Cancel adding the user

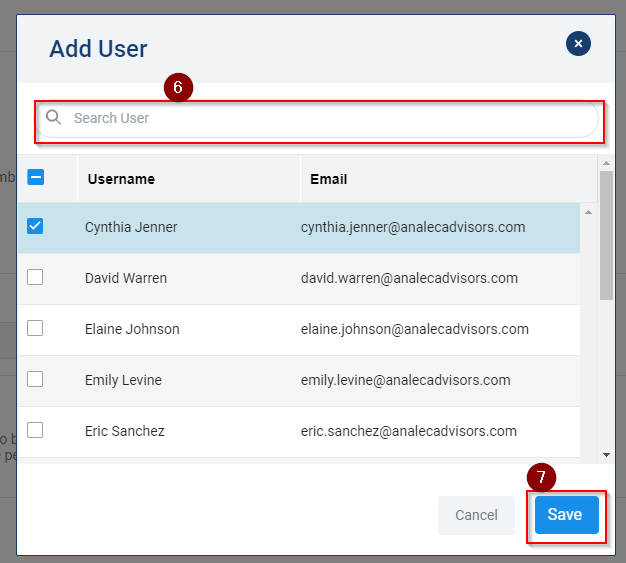(x=476, y=515)
